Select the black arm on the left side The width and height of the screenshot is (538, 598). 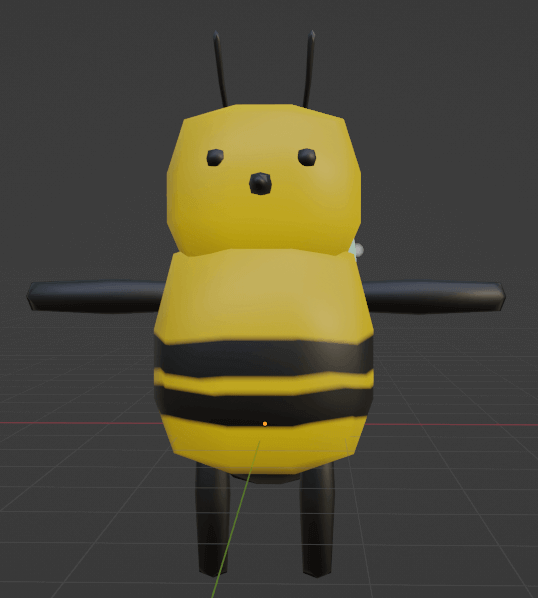[95, 296]
